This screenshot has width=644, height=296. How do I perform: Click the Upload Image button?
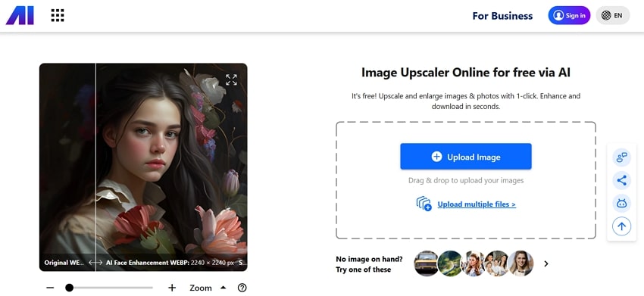coord(466,157)
